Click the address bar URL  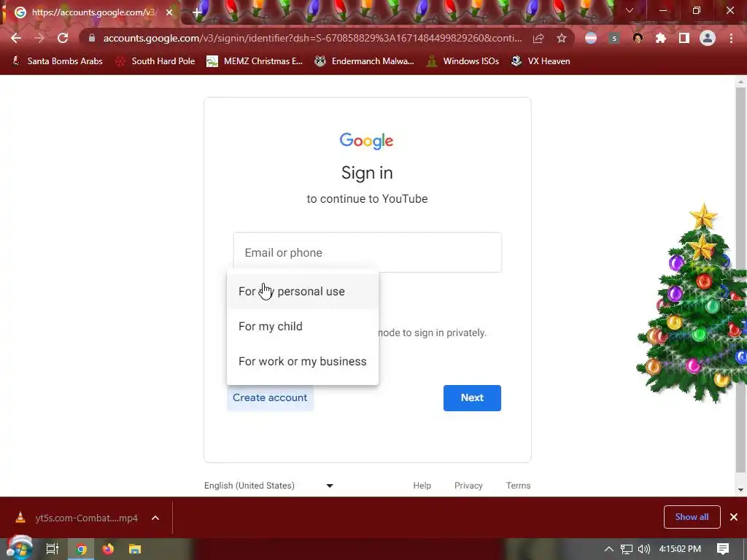pyautogui.click(x=312, y=38)
